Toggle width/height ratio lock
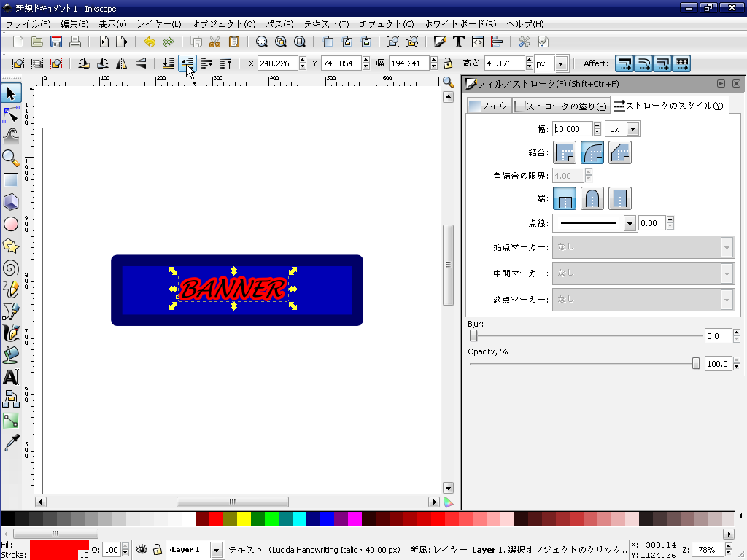 coord(448,63)
